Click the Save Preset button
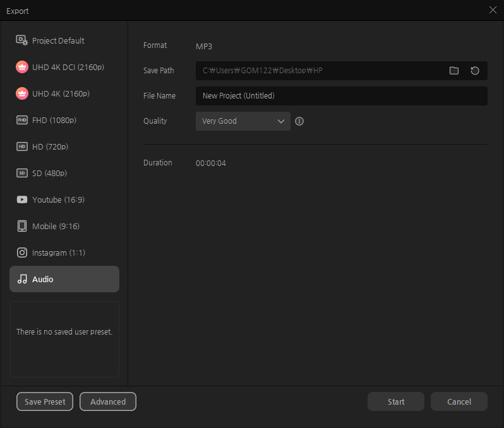The width and height of the screenshot is (504, 428). [45, 401]
